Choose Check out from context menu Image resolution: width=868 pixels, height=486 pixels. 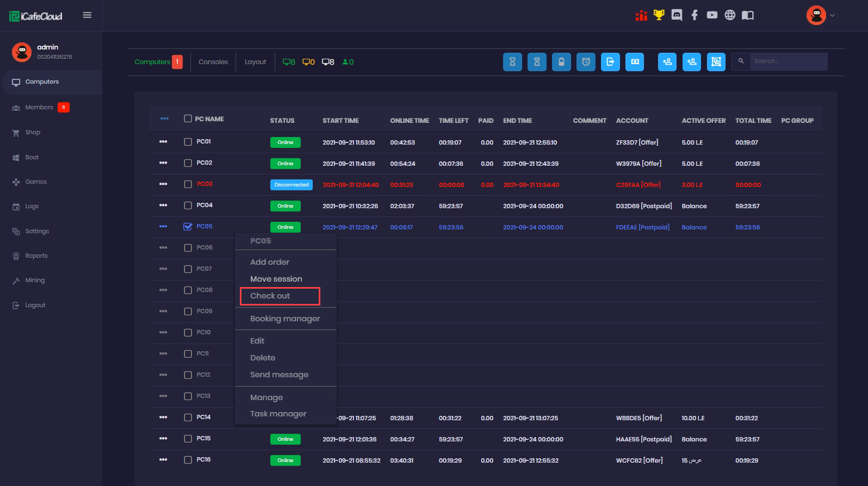coord(270,296)
